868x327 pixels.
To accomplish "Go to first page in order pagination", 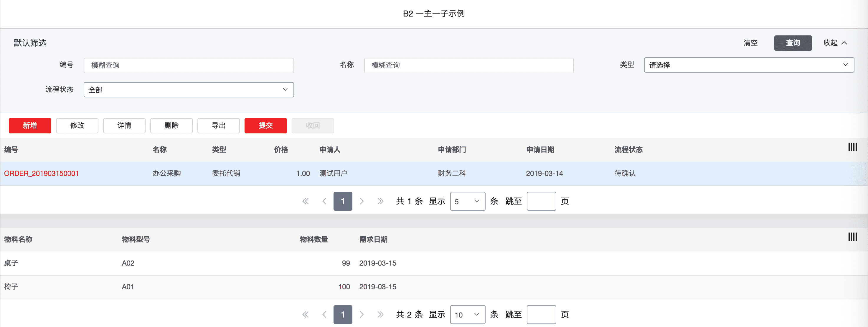I will point(305,202).
